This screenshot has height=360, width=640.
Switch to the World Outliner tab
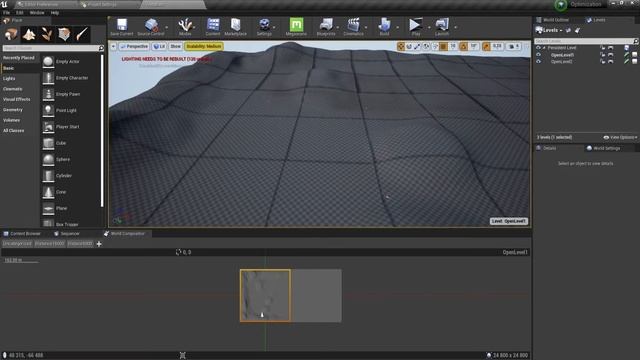tap(552, 20)
